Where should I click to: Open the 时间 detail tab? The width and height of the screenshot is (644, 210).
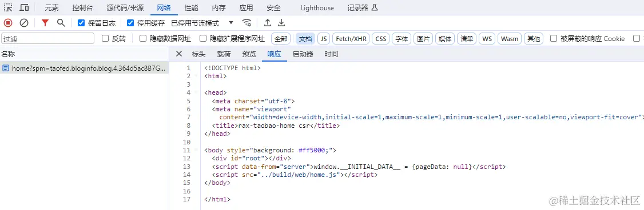point(332,54)
